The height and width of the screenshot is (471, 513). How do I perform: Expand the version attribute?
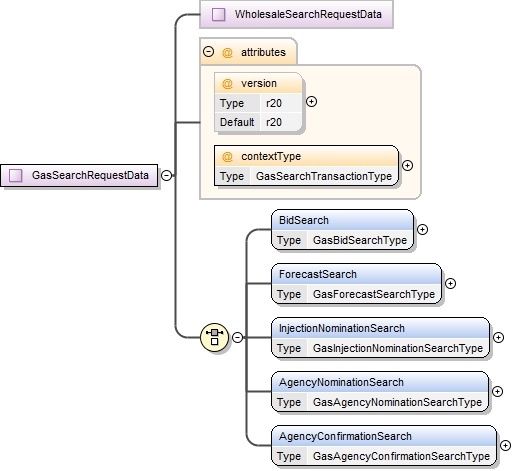(311, 102)
